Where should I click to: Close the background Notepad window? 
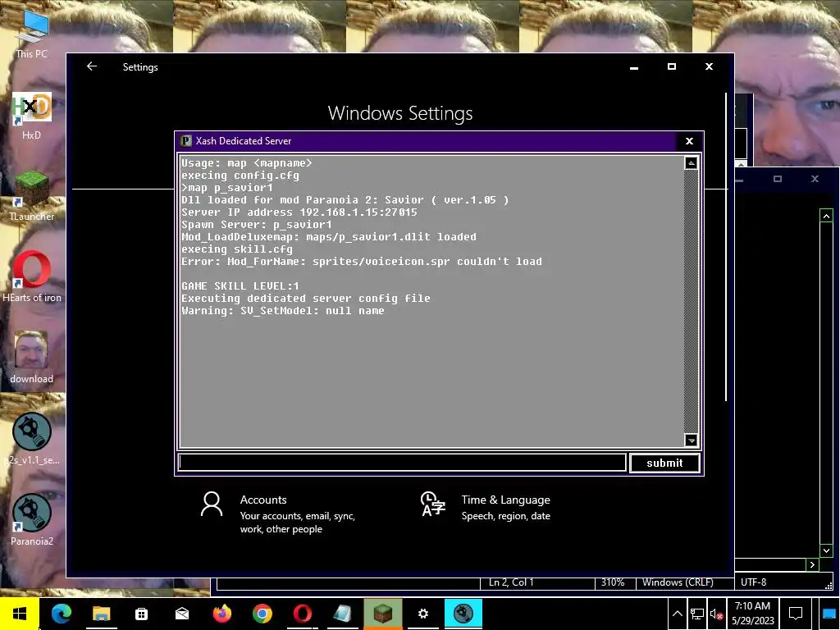click(815, 179)
